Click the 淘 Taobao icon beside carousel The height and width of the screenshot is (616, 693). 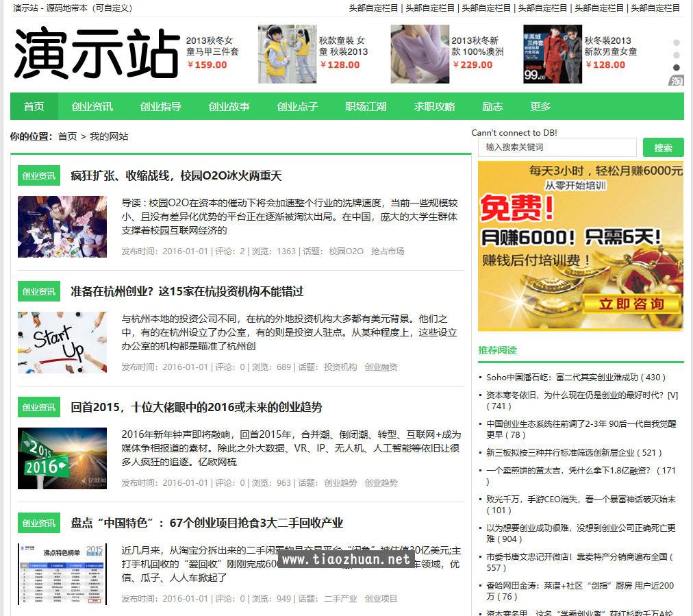tap(676, 80)
